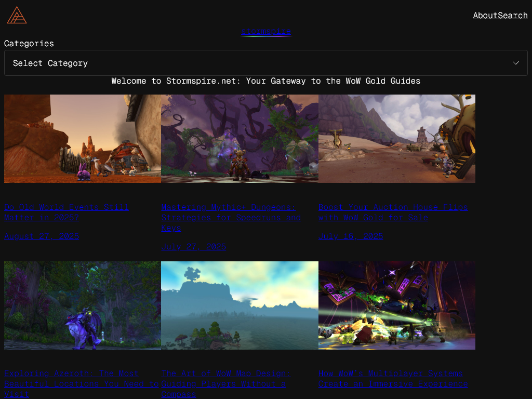Click the misty floating island thumbnail
Viewport: 532px width, 399px height.
point(240,305)
